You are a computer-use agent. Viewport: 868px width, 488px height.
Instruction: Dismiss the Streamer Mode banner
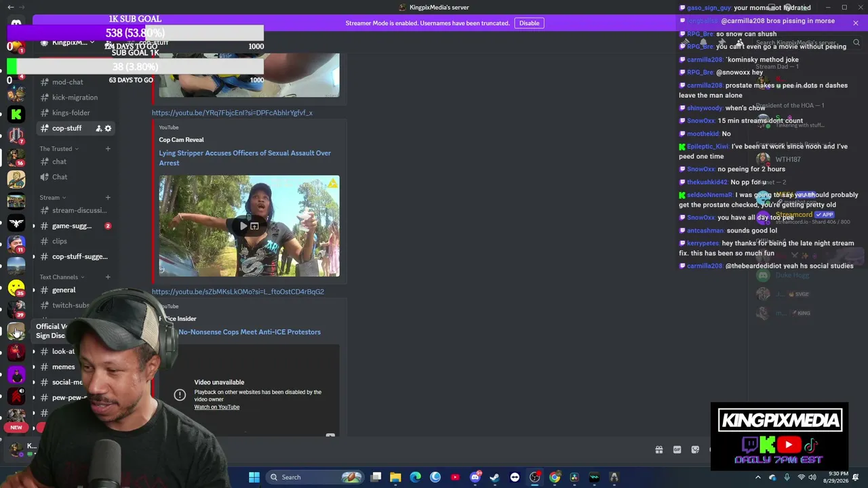856,23
